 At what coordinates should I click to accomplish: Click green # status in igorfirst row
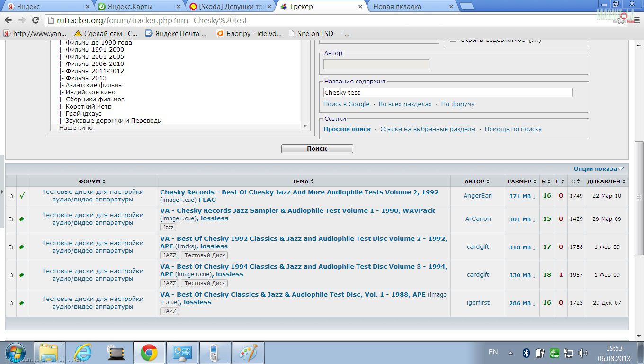point(22,303)
